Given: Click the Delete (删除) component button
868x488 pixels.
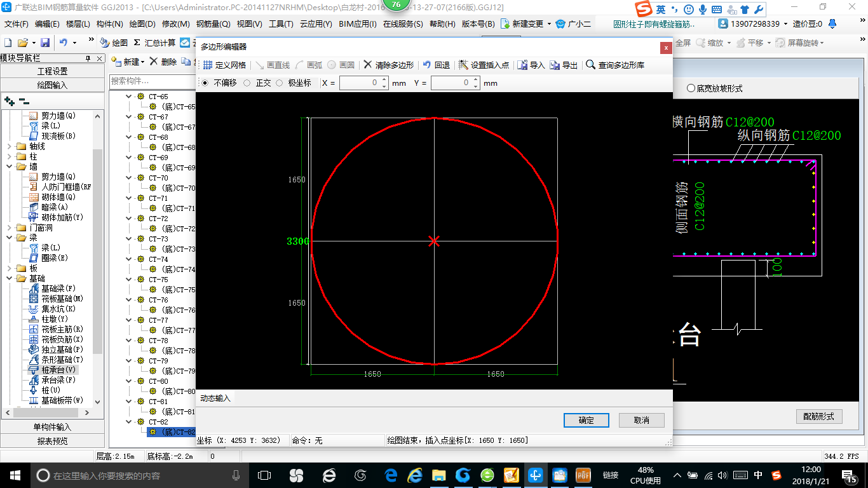Looking at the screenshot, I should [163, 62].
